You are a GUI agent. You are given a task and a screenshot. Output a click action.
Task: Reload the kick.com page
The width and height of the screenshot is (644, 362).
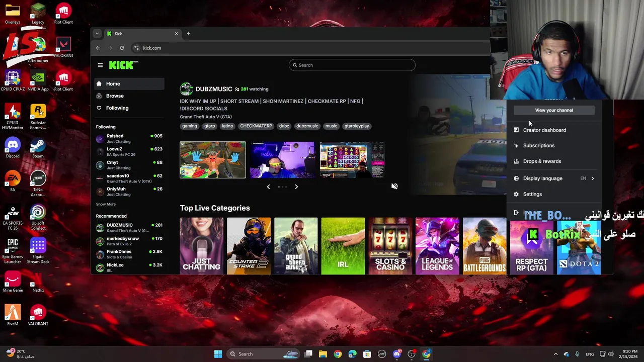122,48
